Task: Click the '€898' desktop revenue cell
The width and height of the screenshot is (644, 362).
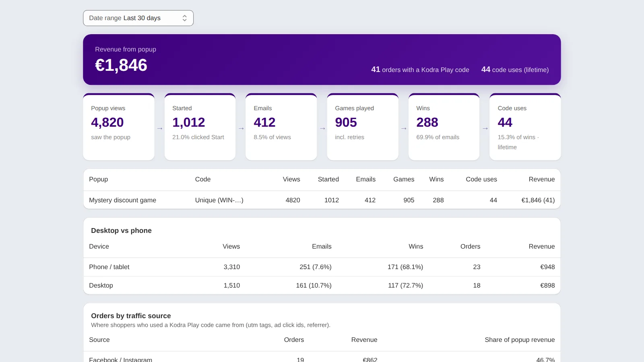Action: 547,286
